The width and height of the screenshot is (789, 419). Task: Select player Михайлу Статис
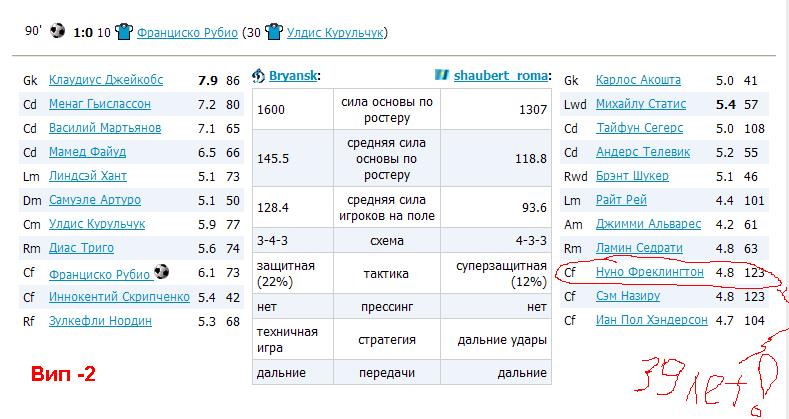640,104
